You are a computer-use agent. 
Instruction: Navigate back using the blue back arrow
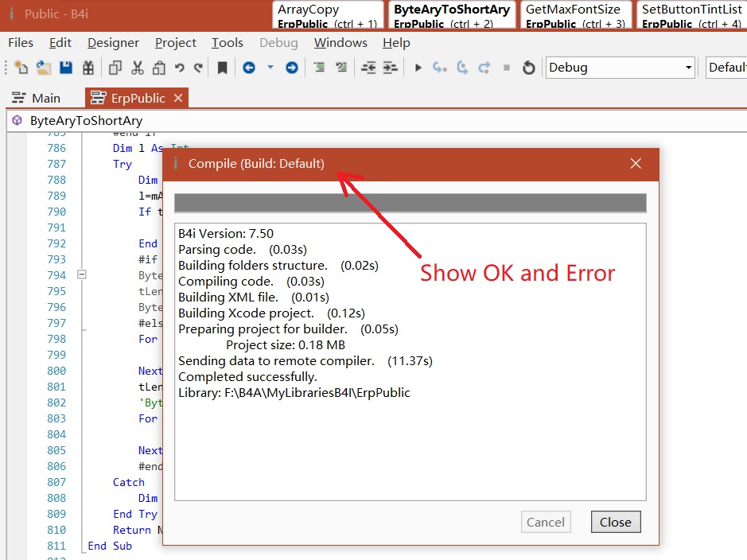coord(249,68)
